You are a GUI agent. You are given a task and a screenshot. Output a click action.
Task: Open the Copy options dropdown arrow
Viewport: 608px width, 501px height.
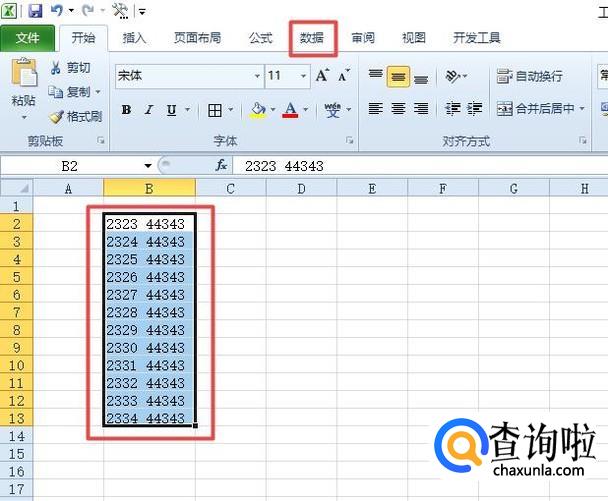[98, 92]
